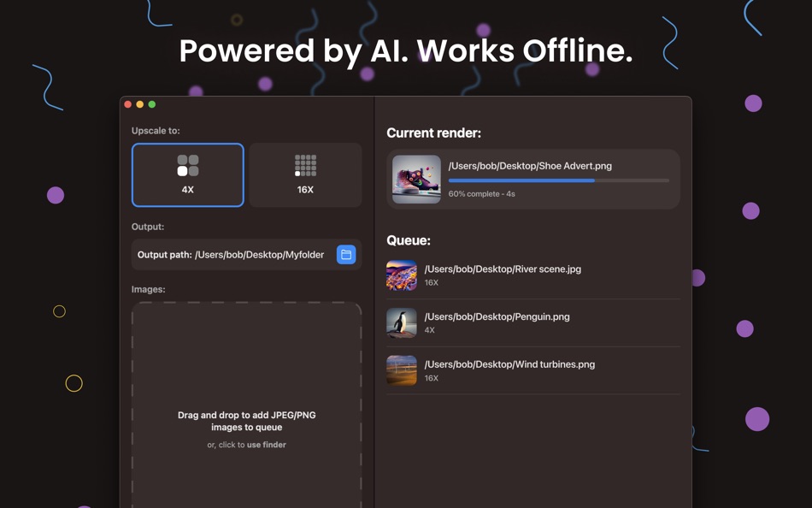812x508 pixels.
Task: Click the Shoe Advert render progress bar
Action: point(559,180)
